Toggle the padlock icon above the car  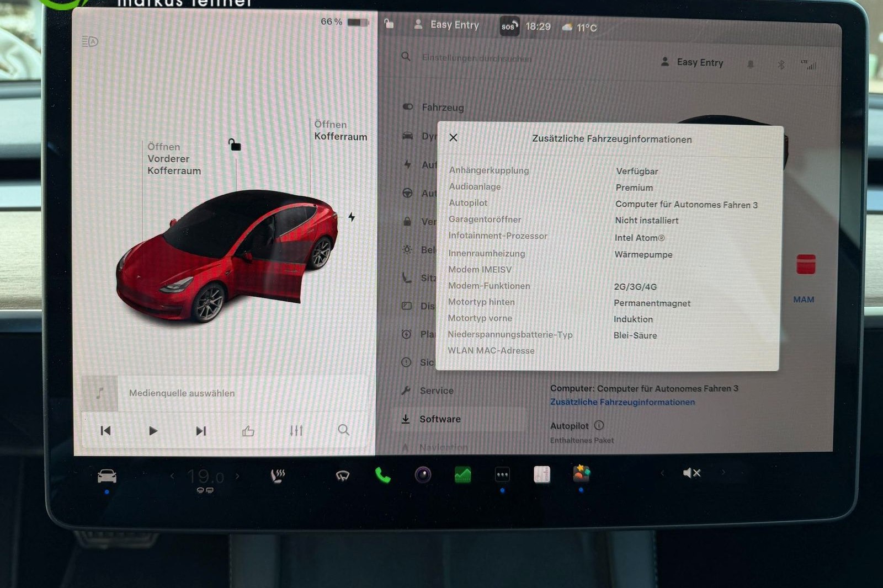tap(235, 145)
